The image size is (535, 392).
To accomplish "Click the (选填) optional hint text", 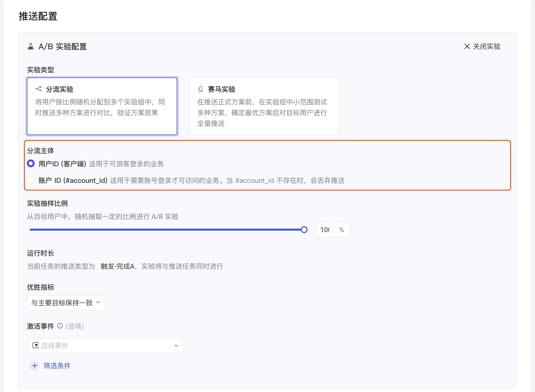I will (75, 326).
